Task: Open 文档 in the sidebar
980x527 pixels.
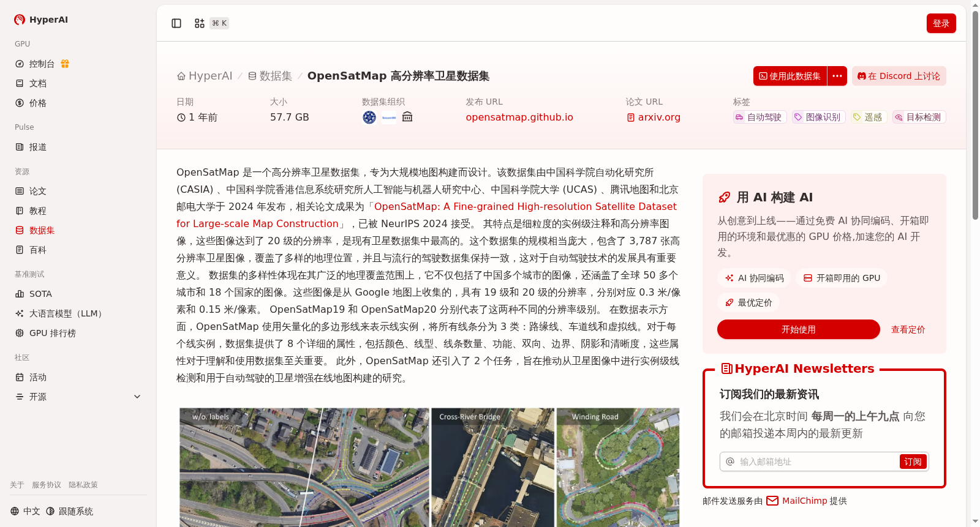Action: tap(31, 83)
